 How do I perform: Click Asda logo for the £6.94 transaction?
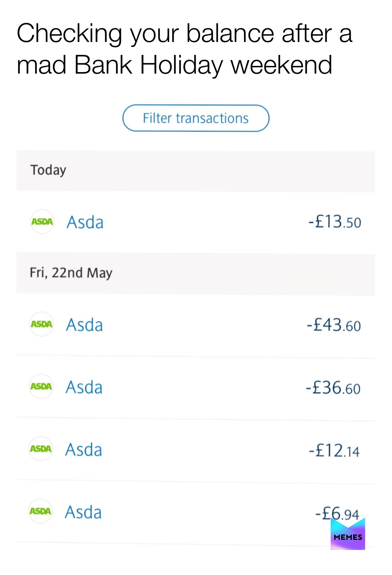point(40,511)
